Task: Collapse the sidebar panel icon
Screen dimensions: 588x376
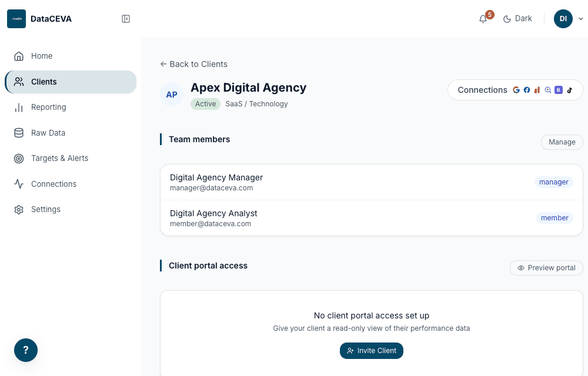Action: [x=126, y=19]
